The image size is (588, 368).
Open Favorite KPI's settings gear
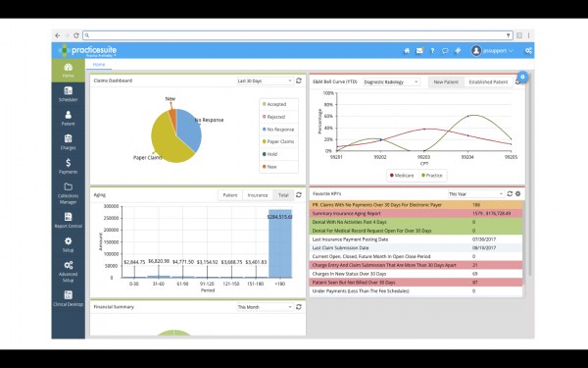click(x=517, y=193)
